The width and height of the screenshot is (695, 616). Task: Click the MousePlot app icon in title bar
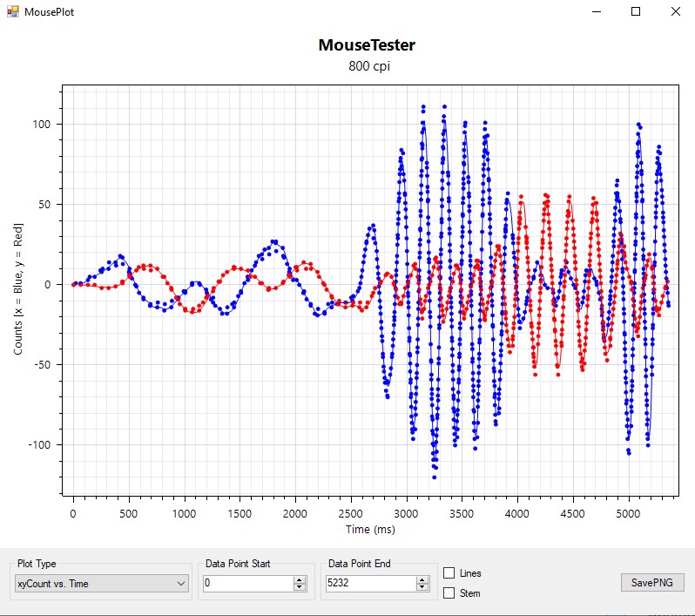pyautogui.click(x=12, y=12)
